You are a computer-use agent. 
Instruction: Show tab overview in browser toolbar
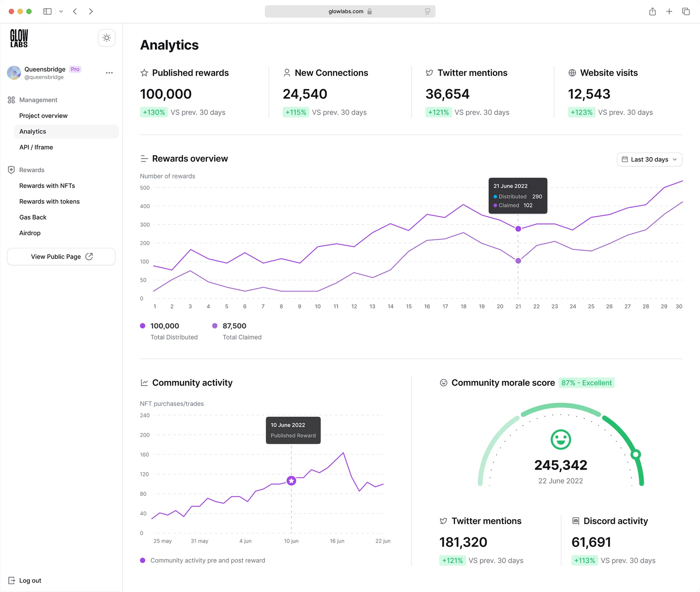[686, 12]
